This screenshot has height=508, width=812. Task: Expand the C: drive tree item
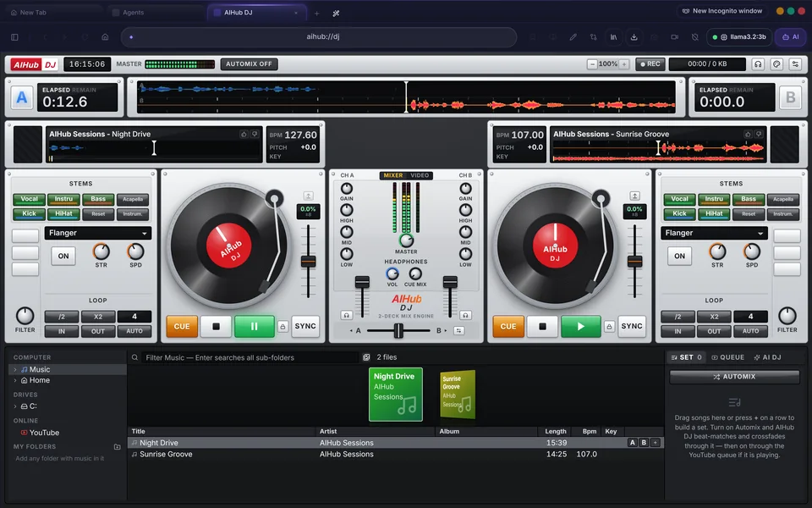tap(15, 406)
